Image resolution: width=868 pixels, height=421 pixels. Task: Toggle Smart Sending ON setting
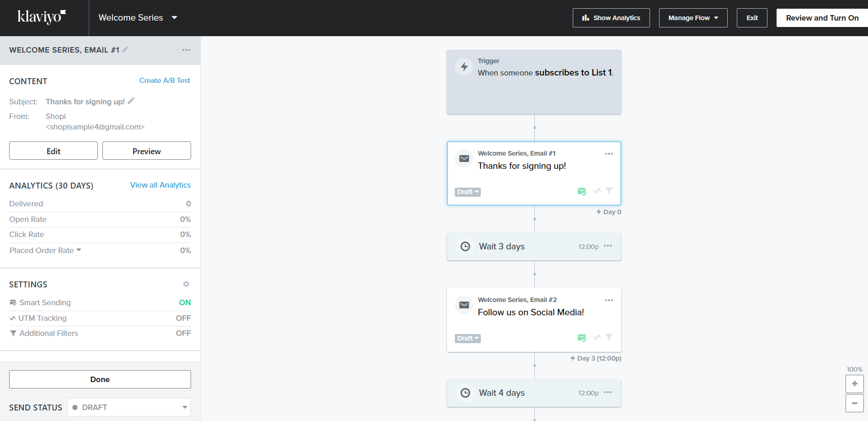[x=185, y=302]
